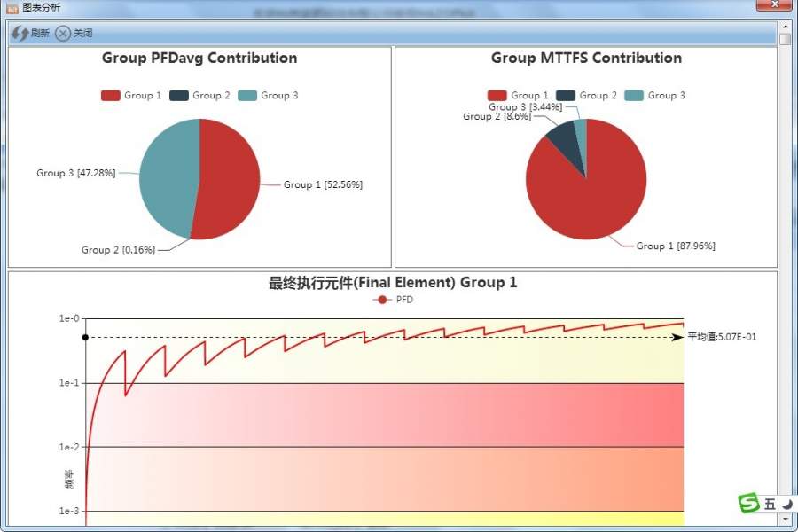Image resolution: width=798 pixels, height=532 pixels.
Task: Select red Group 1 slice in PFDavg pie
Action: pos(229,179)
